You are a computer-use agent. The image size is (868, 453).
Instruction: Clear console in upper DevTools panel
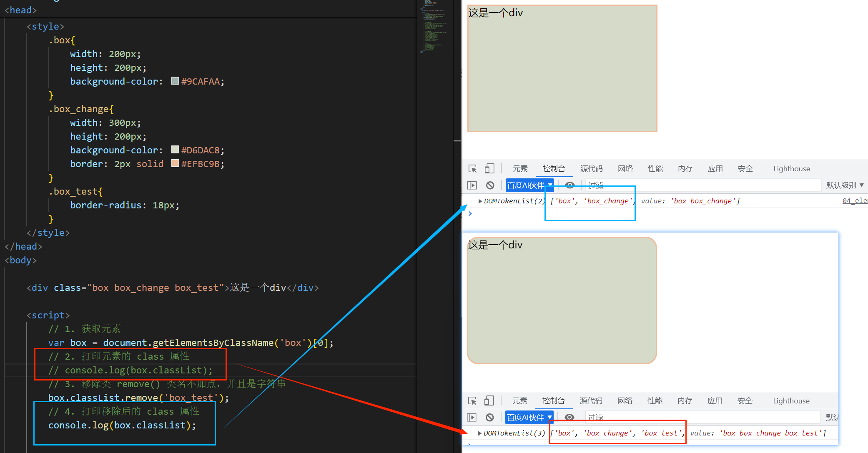coord(490,185)
